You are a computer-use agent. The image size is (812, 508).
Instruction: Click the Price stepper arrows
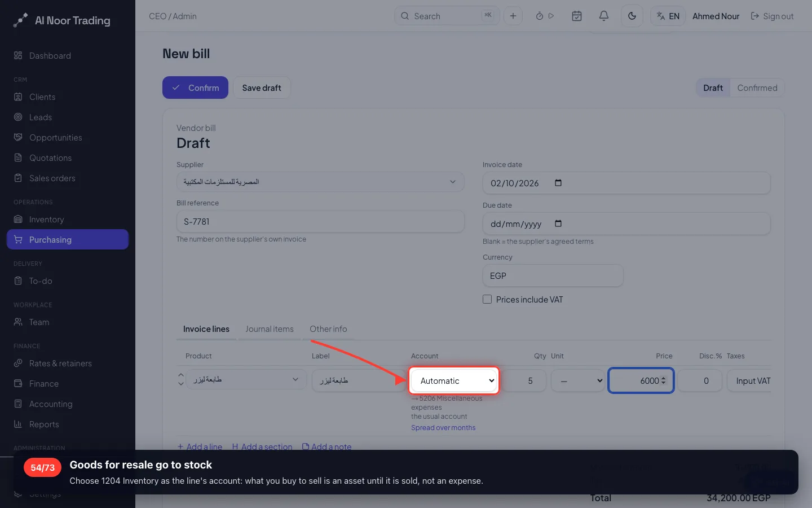664,380
